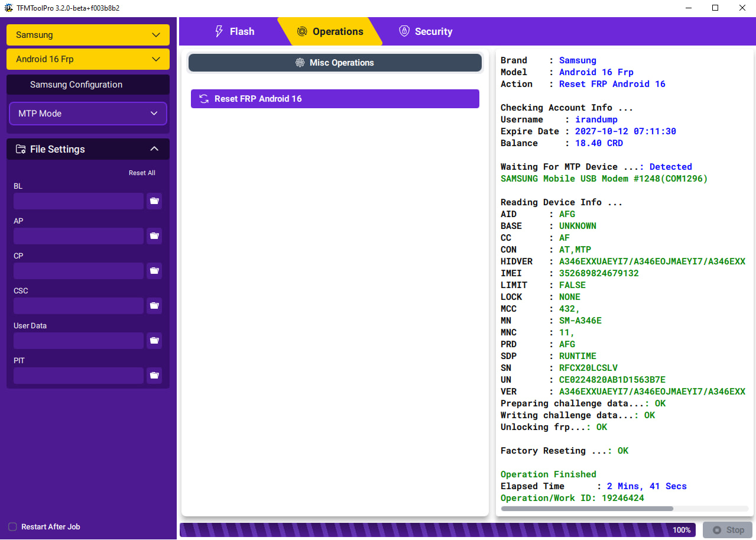The width and height of the screenshot is (756, 540).
Task: Click the CSC file browse folder icon
Action: pyautogui.click(x=154, y=306)
